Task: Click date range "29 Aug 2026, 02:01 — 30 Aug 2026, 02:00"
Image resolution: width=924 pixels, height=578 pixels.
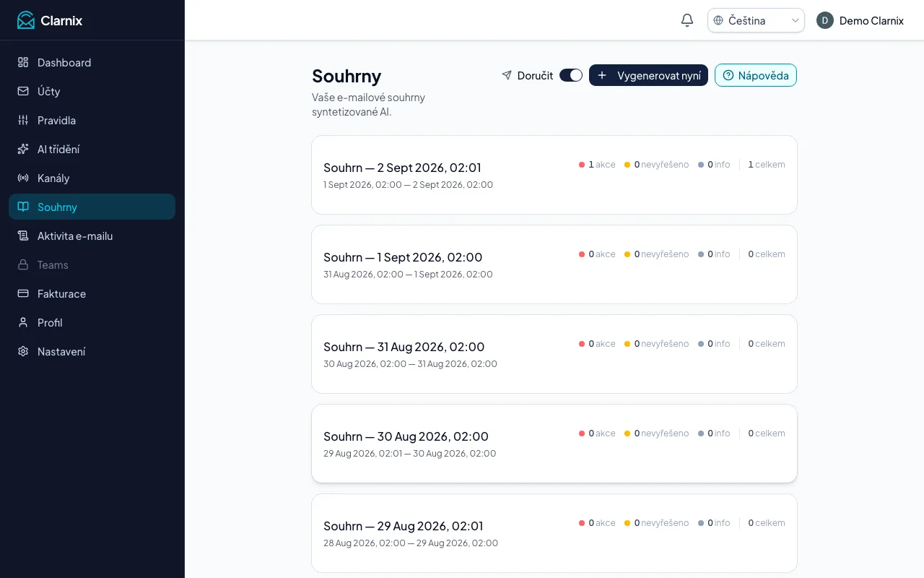Action: pyautogui.click(x=410, y=454)
